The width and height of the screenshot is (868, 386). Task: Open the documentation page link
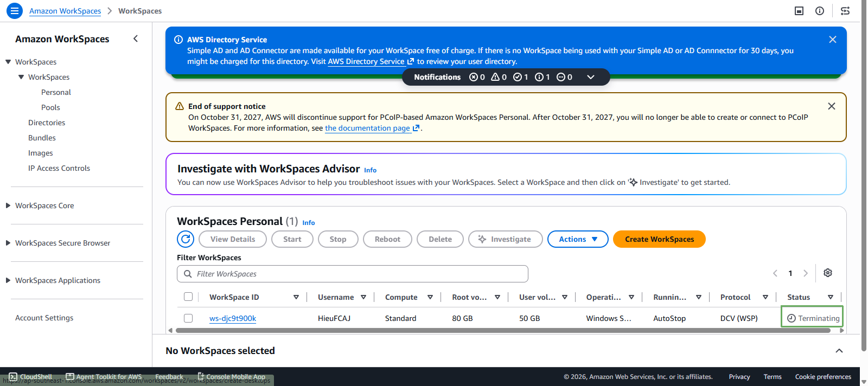(x=372, y=128)
